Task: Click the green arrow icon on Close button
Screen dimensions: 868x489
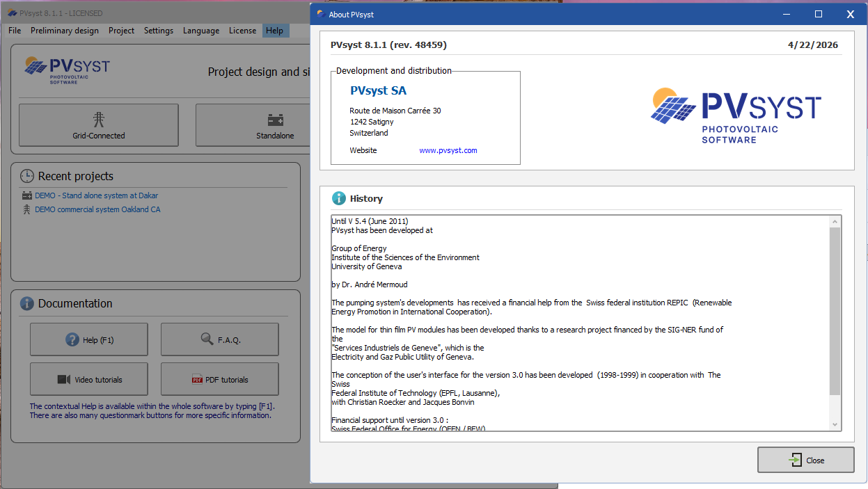Action: 795,460
